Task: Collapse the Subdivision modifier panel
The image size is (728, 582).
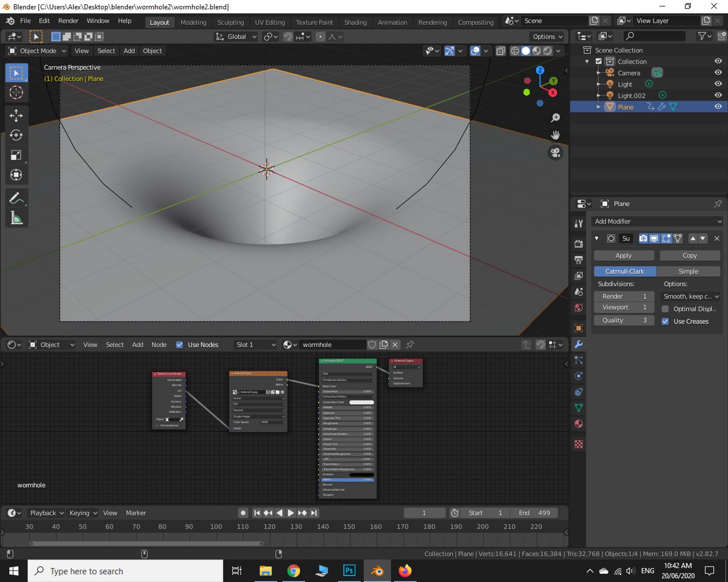Action: pyautogui.click(x=596, y=239)
